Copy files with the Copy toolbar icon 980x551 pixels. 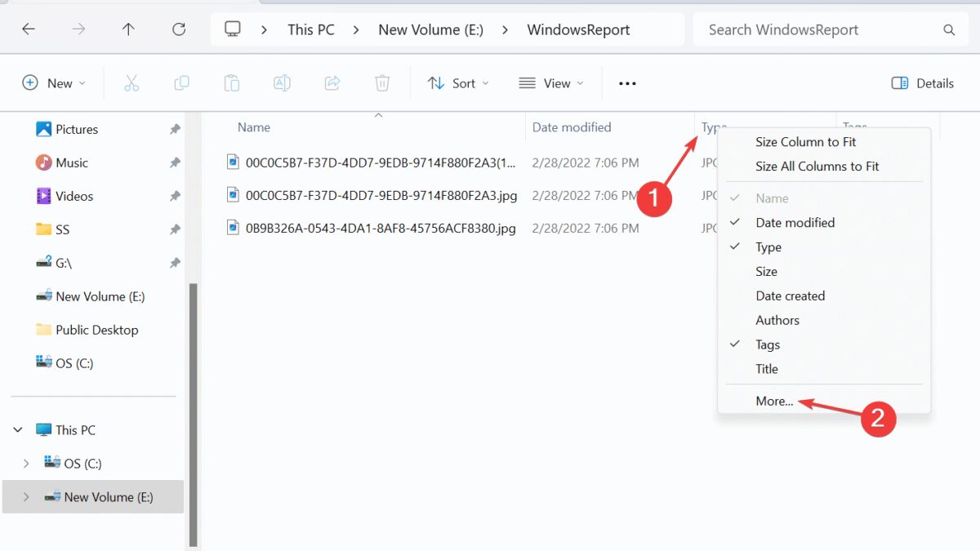181,82
